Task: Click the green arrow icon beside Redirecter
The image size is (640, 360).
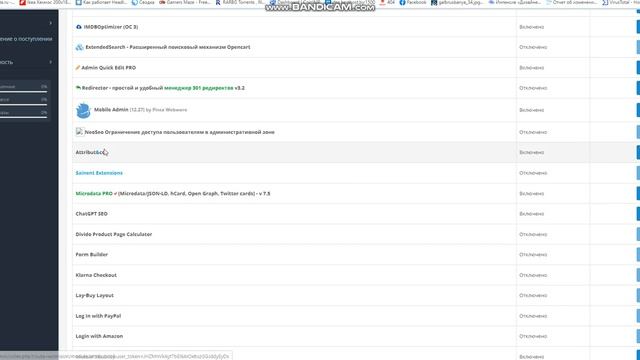Action: coord(78,88)
